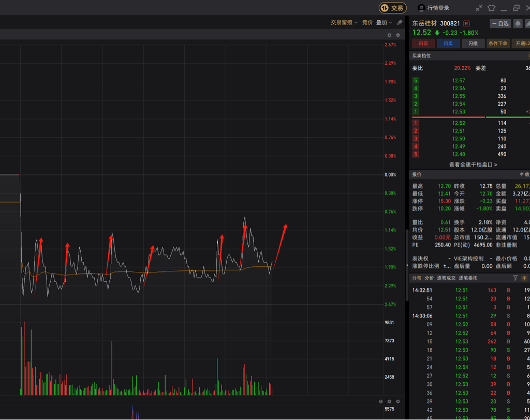Toggle 自选 watchlist button for 东岳硅材
This screenshot has height=420, width=530.
coord(500,24)
